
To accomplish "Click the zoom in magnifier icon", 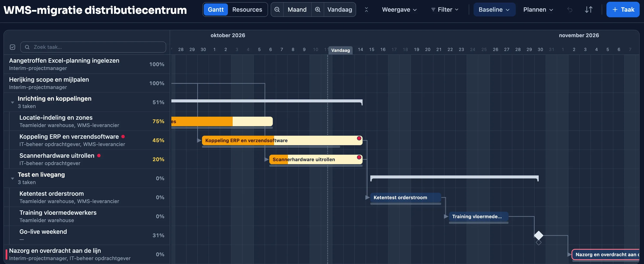I will (x=317, y=10).
